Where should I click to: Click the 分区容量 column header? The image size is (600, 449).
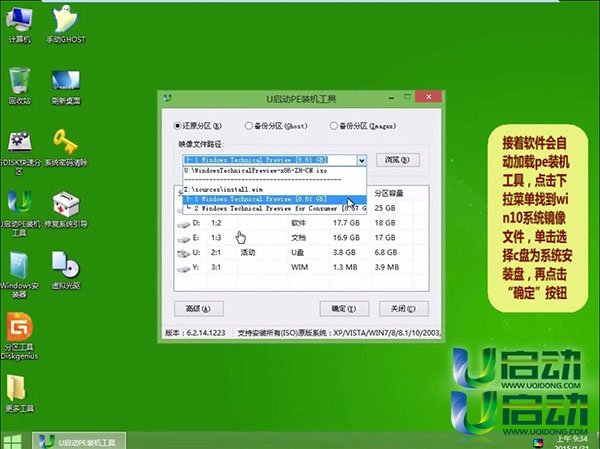(389, 193)
